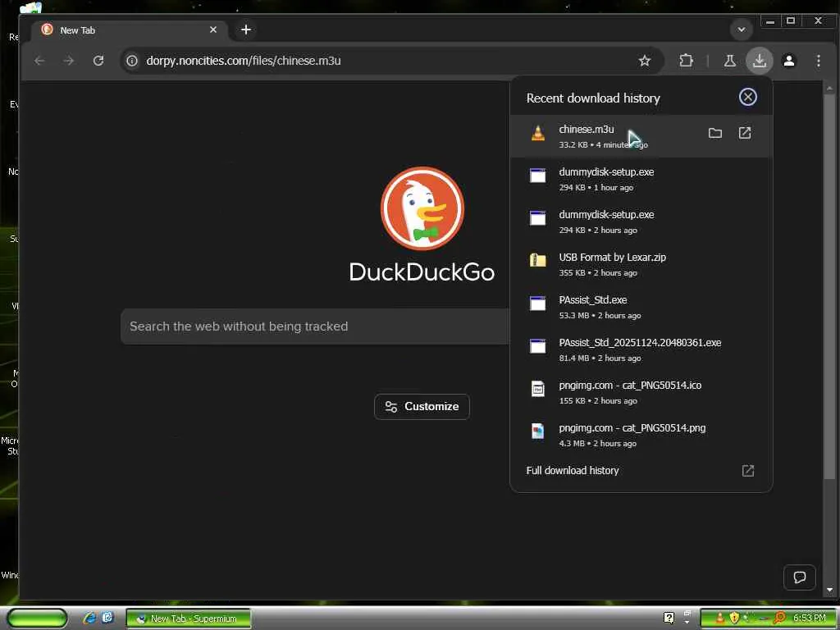Go forward to next page
Image resolution: width=840 pixels, height=630 pixels.
pyautogui.click(x=69, y=61)
